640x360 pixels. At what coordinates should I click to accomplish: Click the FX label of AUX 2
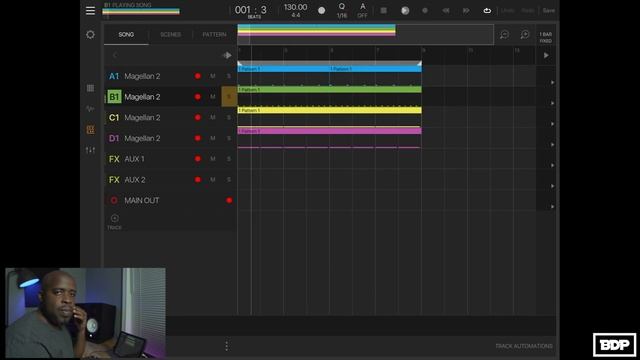click(x=114, y=180)
